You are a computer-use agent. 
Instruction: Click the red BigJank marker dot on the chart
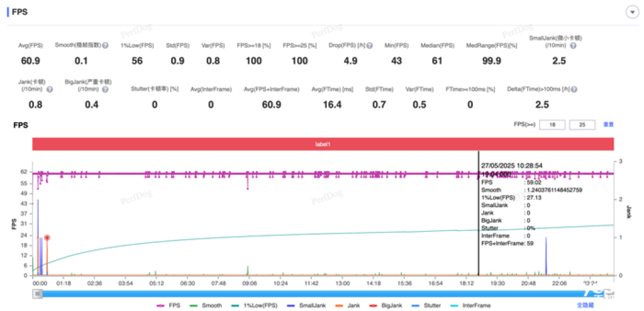[x=47, y=238]
